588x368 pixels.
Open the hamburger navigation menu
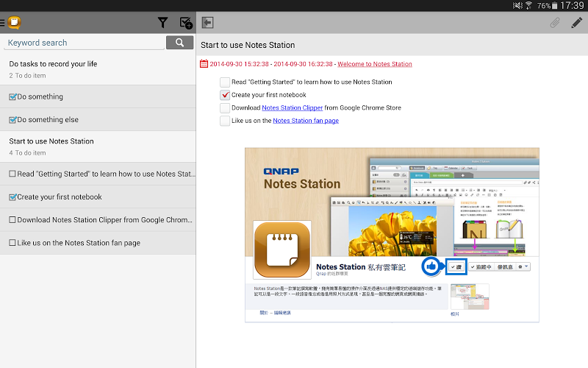coord(2,23)
